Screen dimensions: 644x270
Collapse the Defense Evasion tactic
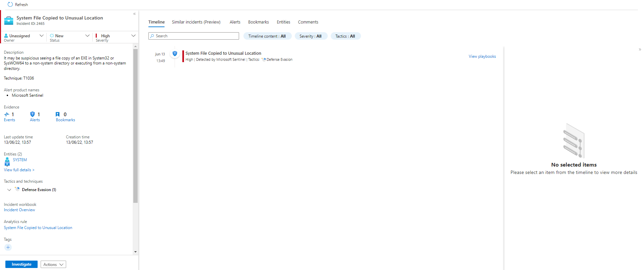coord(9,190)
